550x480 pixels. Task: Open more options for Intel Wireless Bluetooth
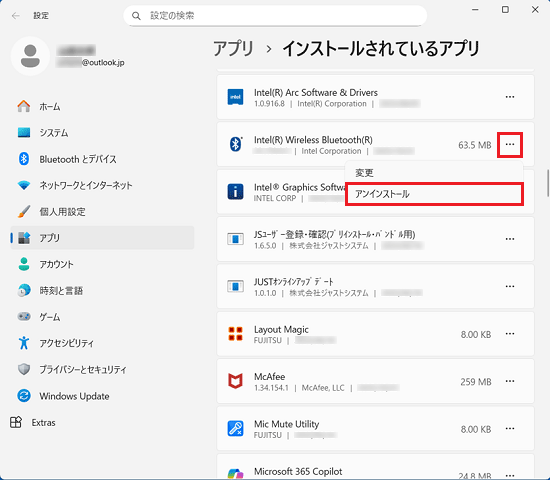(510, 145)
